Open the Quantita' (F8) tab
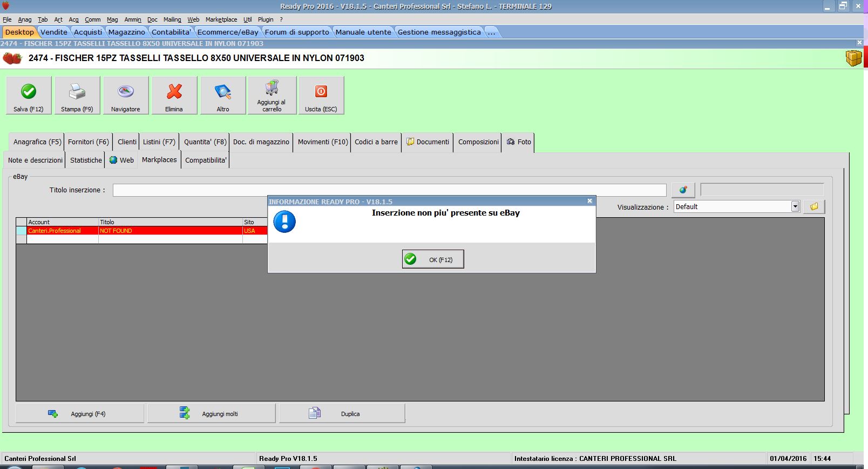 click(205, 142)
